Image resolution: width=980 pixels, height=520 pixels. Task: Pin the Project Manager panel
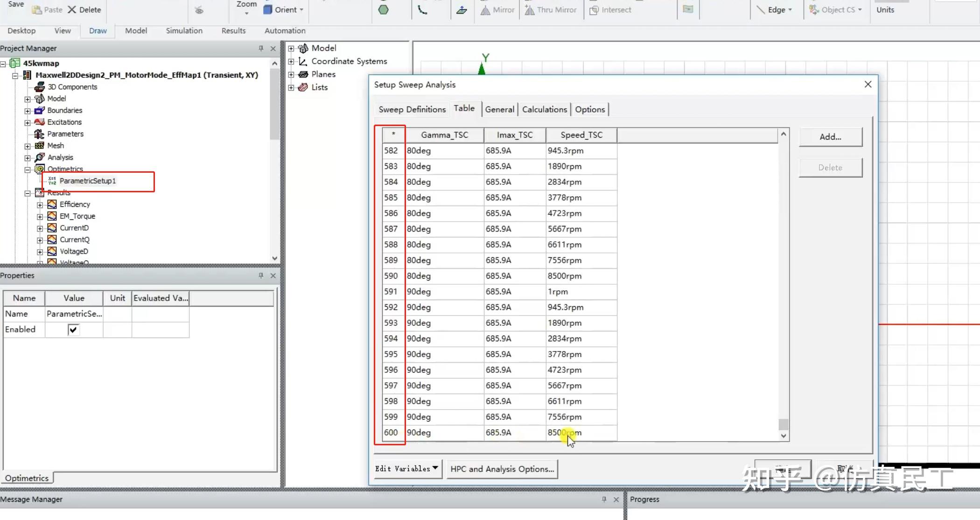tap(261, 48)
